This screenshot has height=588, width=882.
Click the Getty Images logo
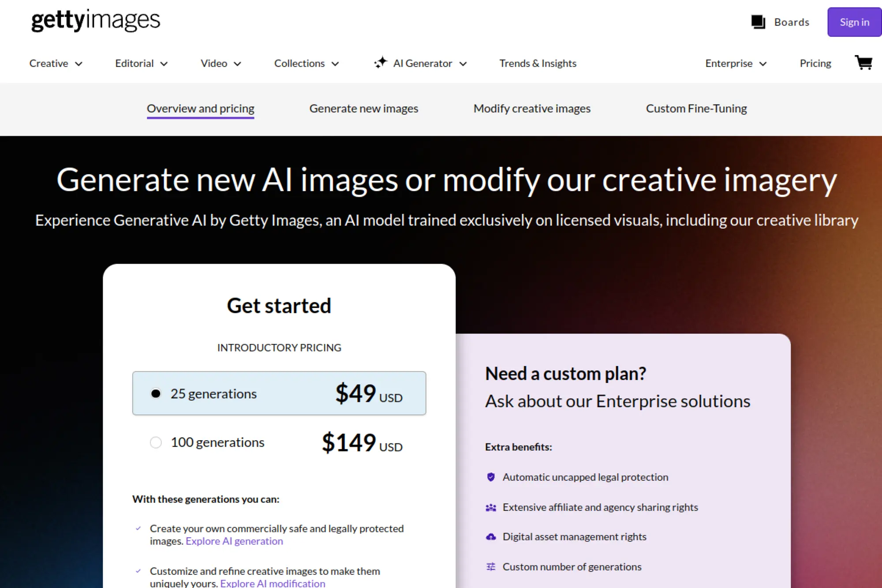pos(95,20)
